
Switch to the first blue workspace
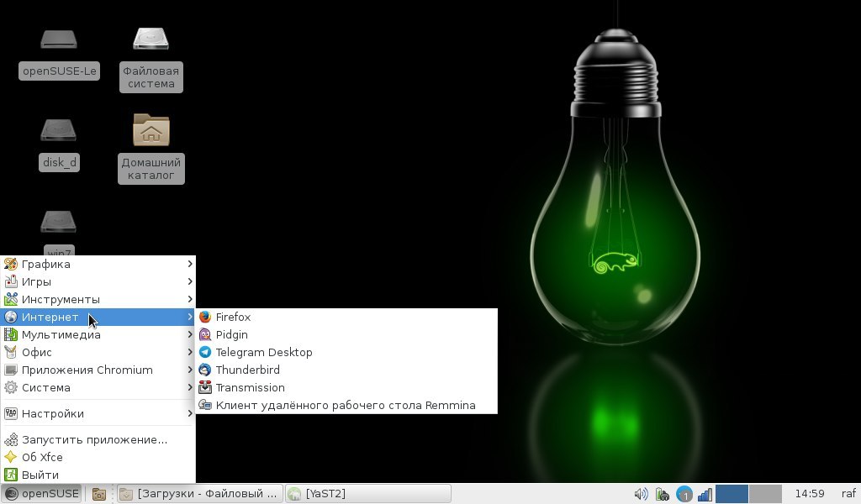point(732,494)
